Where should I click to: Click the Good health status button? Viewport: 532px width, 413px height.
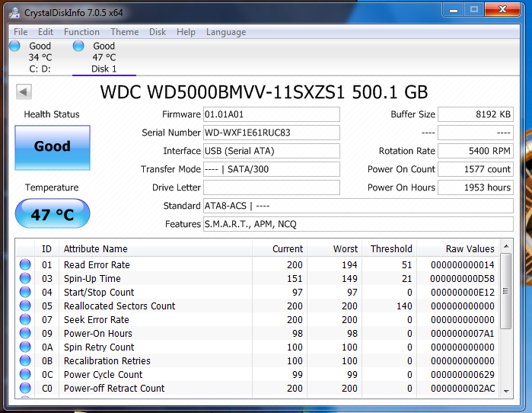(x=53, y=147)
